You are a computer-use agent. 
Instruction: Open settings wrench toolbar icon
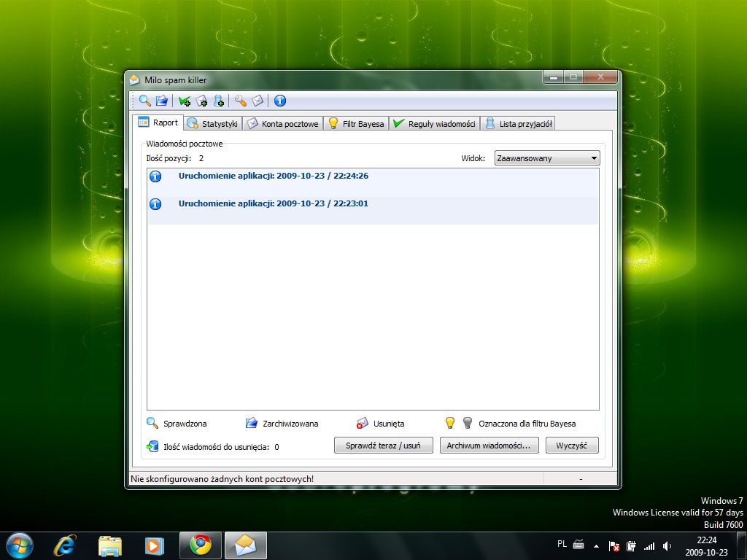[240, 101]
